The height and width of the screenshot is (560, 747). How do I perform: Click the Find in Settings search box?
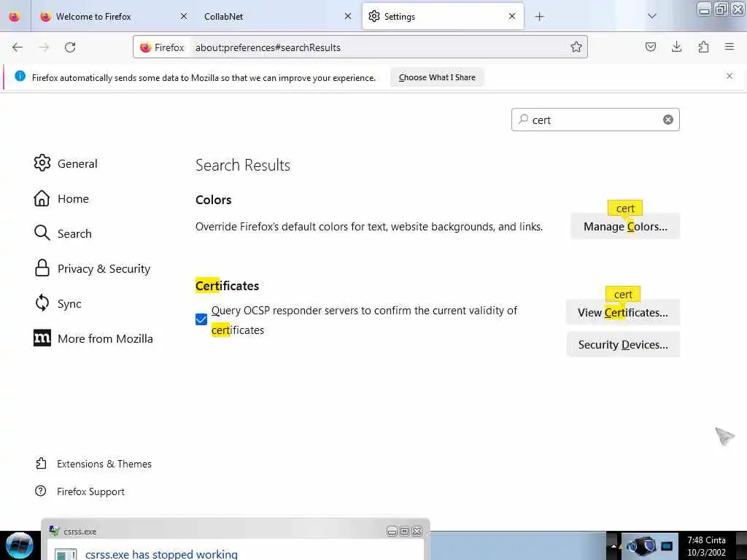[x=595, y=120]
